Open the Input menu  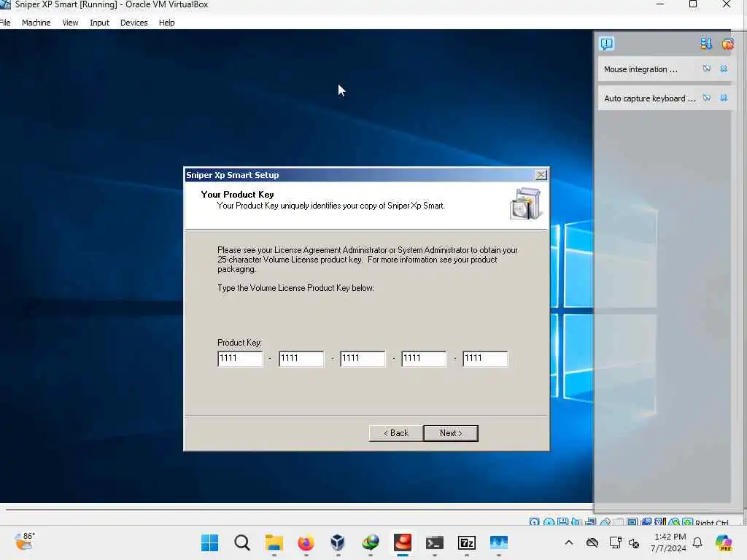pyautogui.click(x=99, y=23)
